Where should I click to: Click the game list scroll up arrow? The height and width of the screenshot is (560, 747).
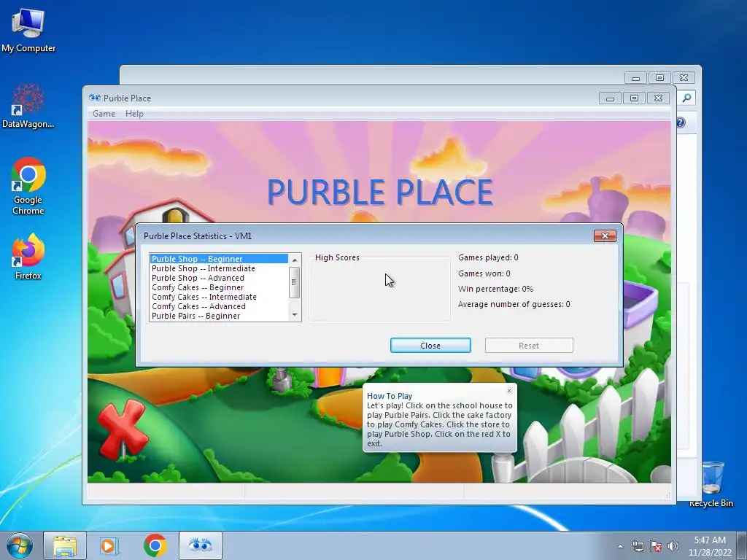[295, 260]
